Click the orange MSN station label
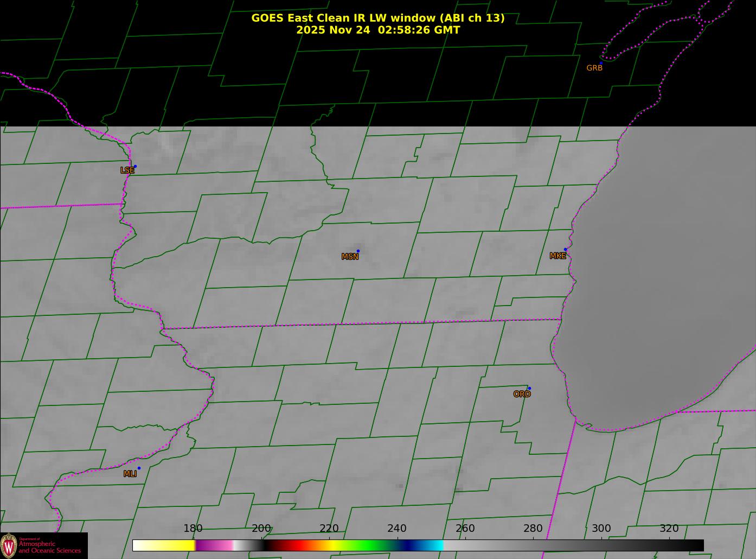 click(x=350, y=257)
